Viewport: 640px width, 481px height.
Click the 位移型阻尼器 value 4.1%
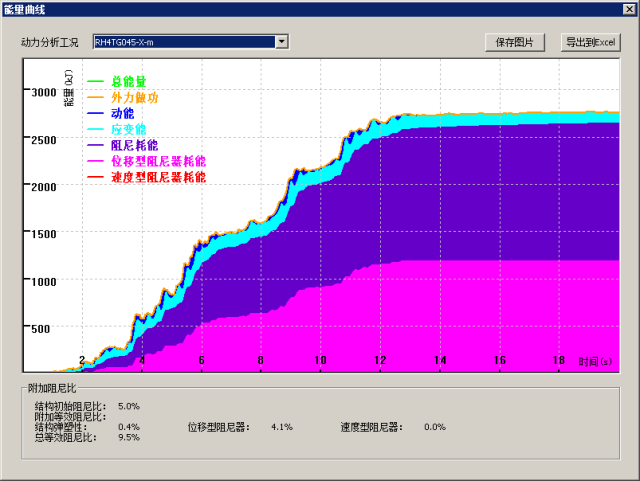(x=281, y=427)
